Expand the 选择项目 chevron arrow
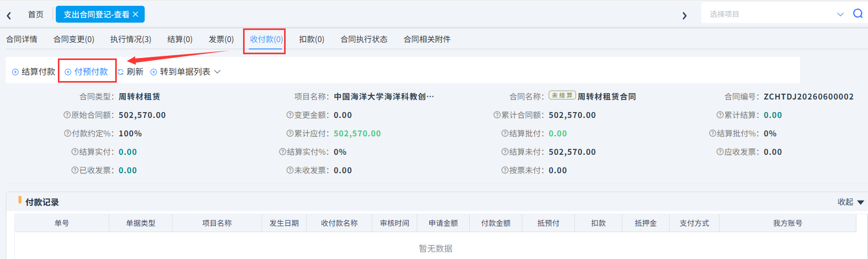Screen dimensions: 868x259 (x=840, y=14)
